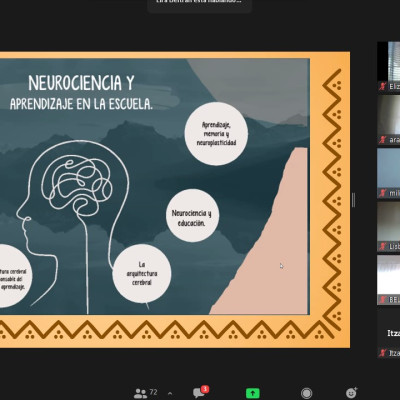Viewport: 400px width, 400px height.
Task: Click muted mic icon beside BEL
Action: tap(383, 300)
